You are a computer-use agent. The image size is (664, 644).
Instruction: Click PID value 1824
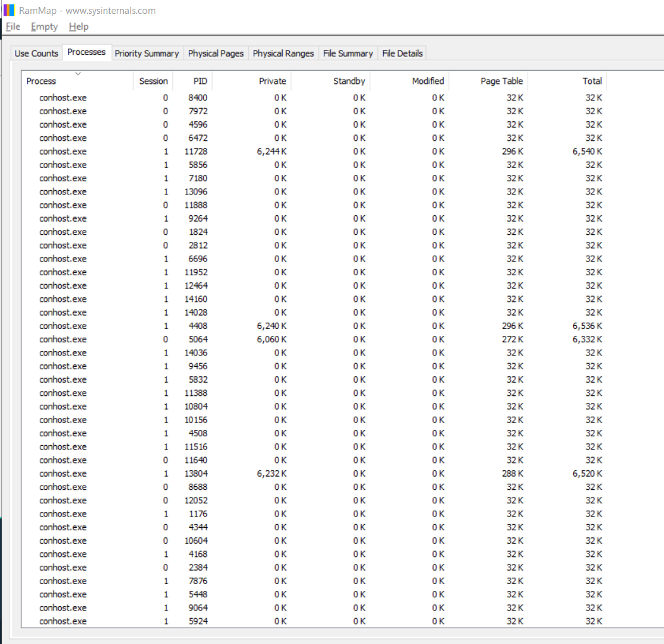pyautogui.click(x=198, y=232)
